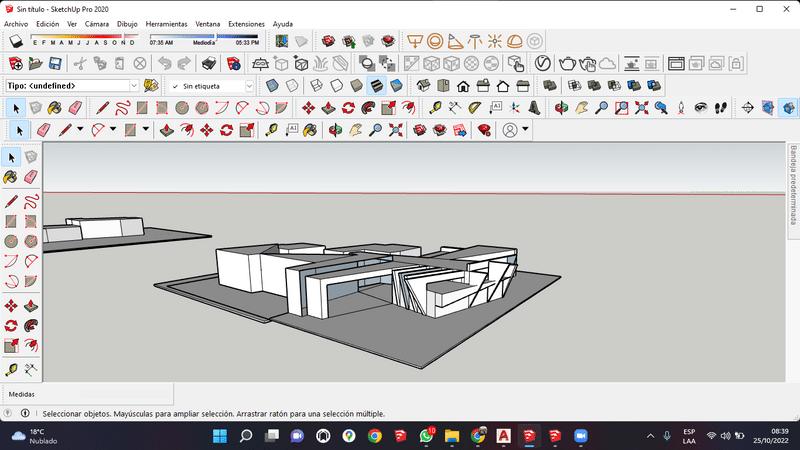This screenshot has height=450, width=800.
Task: Toggle Show/Hide Shadows
Action: 16,41
